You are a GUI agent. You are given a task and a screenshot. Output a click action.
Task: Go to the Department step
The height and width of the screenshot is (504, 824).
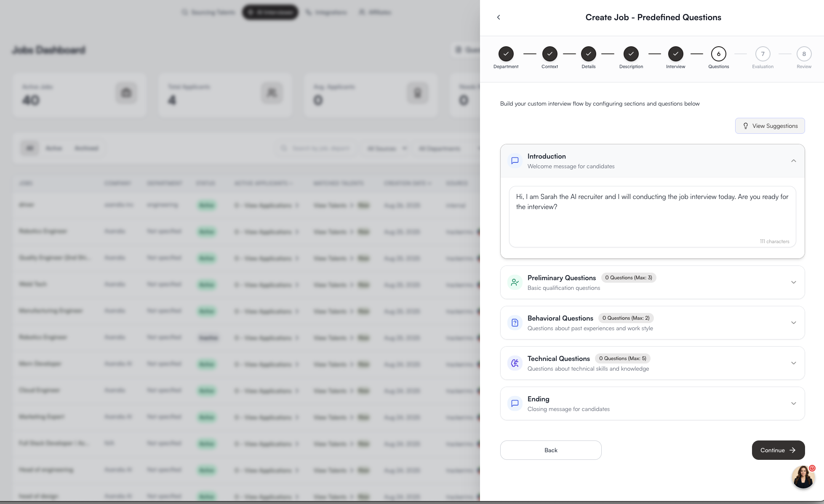[506, 54]
